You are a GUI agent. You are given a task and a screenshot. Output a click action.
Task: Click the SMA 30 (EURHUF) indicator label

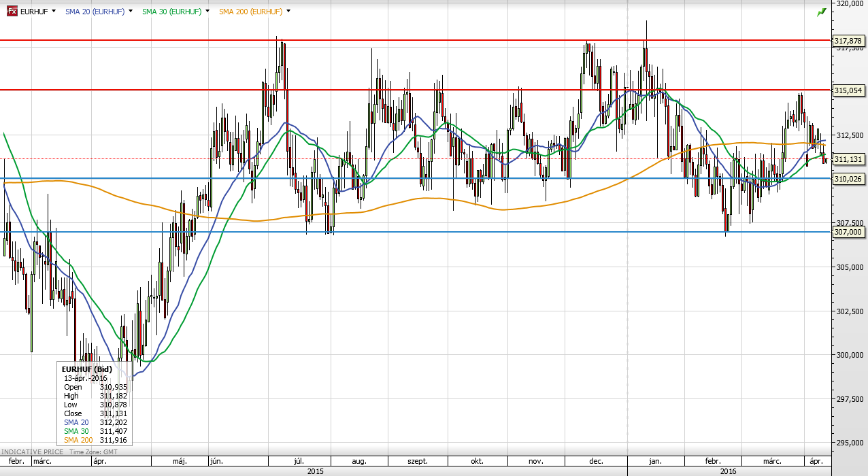click(x=171, y=12)
